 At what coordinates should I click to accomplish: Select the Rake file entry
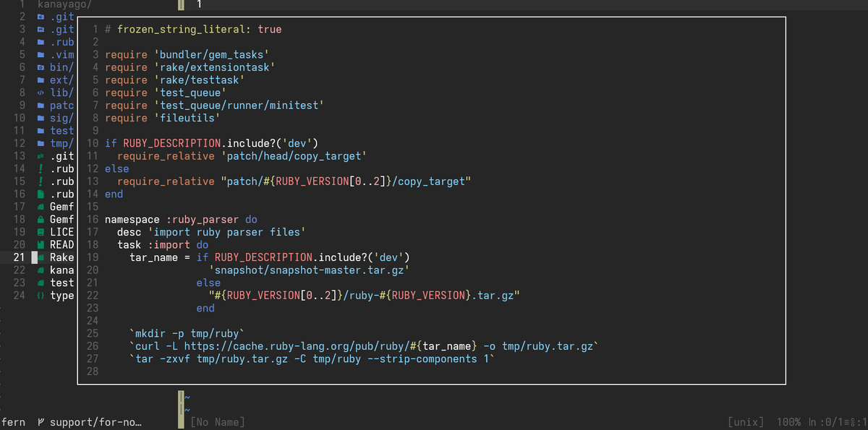62,257
